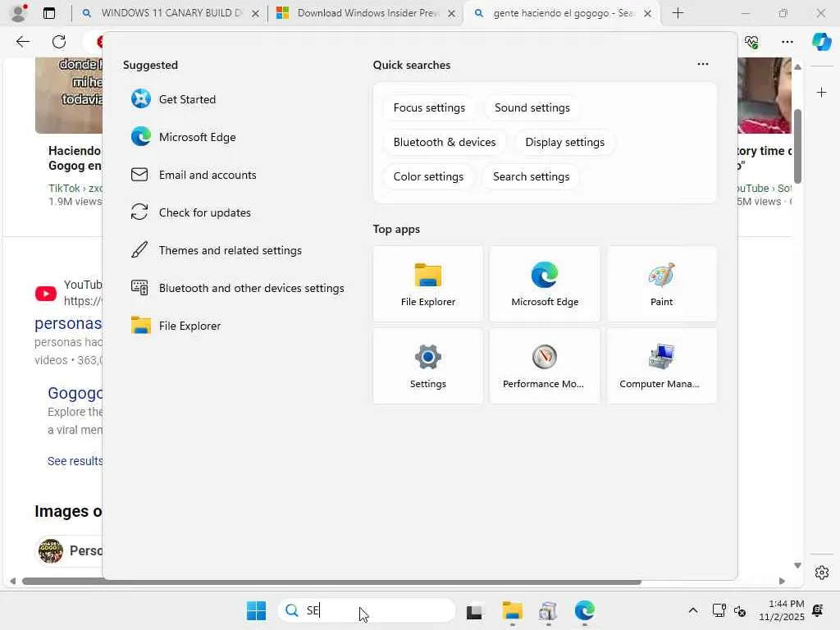Image resolution: width=840 pixels, height=630 pixels.
Task: Show hidden system tray icons
Action: point(692,610)
